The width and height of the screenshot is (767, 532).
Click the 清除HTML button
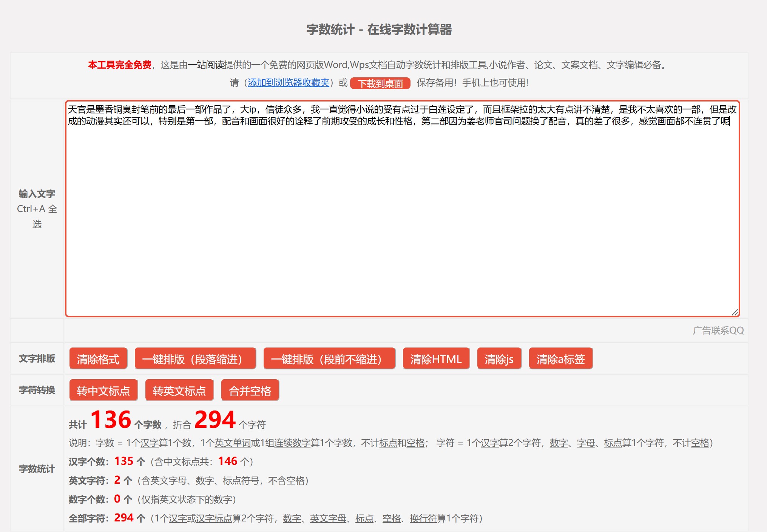[x=436, y=359]
